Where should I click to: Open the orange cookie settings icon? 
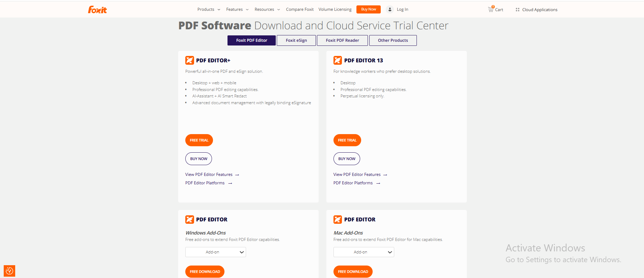coord(9,271)
